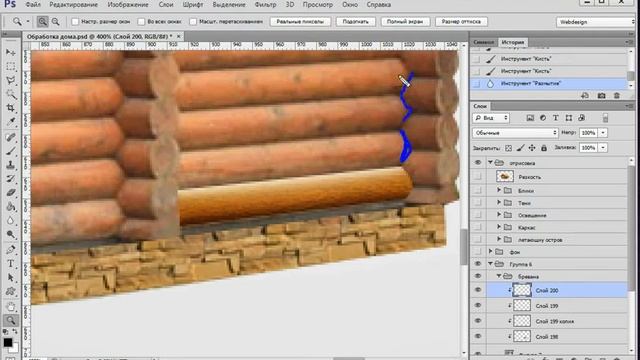640x360 pixels.
Task: Delete current state trash icon in History
Action: coord(617,96)
